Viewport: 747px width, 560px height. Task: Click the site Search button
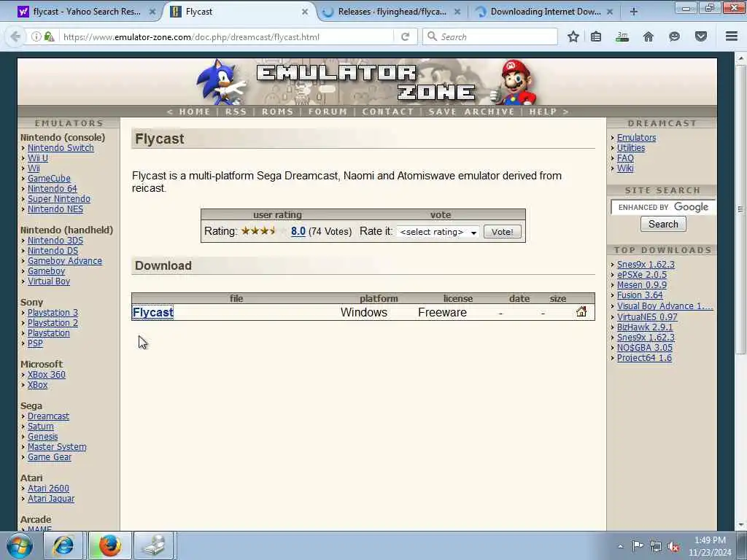tap(663, 225)
